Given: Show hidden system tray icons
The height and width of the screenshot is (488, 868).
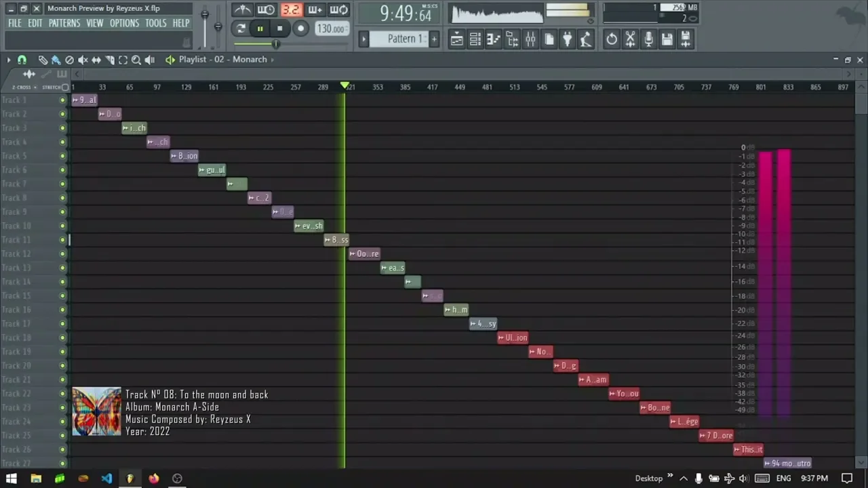Looking at the screenshot, I should pyautogui.click(x=684, y=479).
